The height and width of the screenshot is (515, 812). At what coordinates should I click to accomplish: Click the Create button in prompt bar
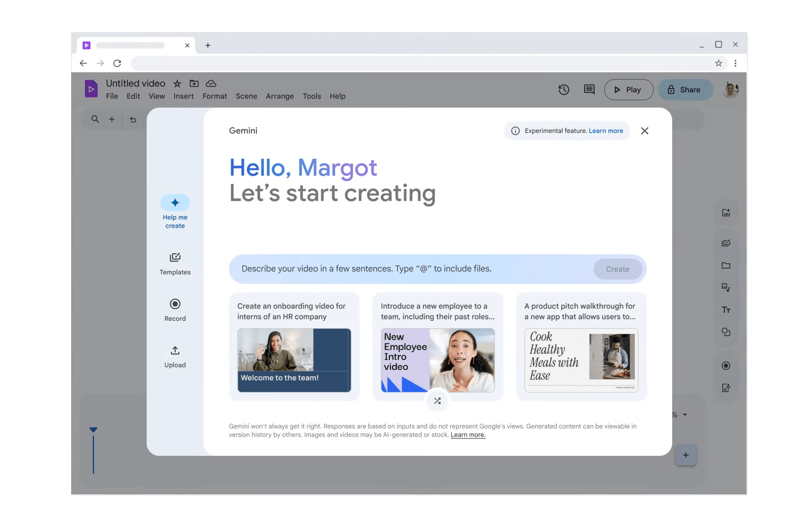[618, 269]
